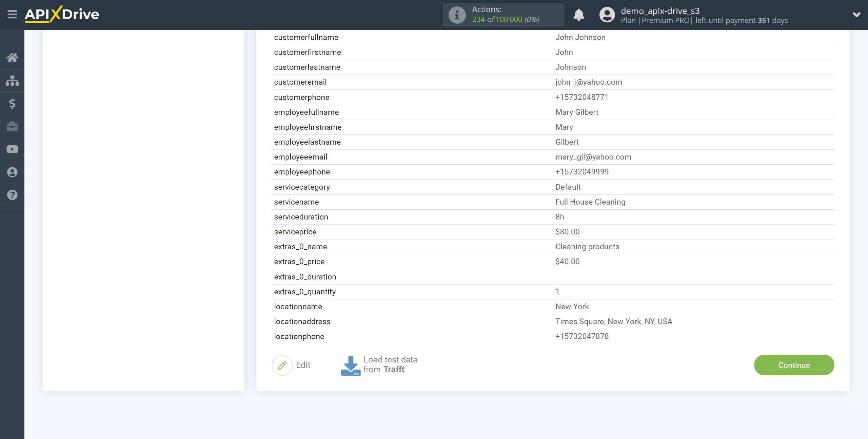Open the briefcase services icon
Image resolution: width=868 pixels, height=439 pixels.
coord(12,126)
